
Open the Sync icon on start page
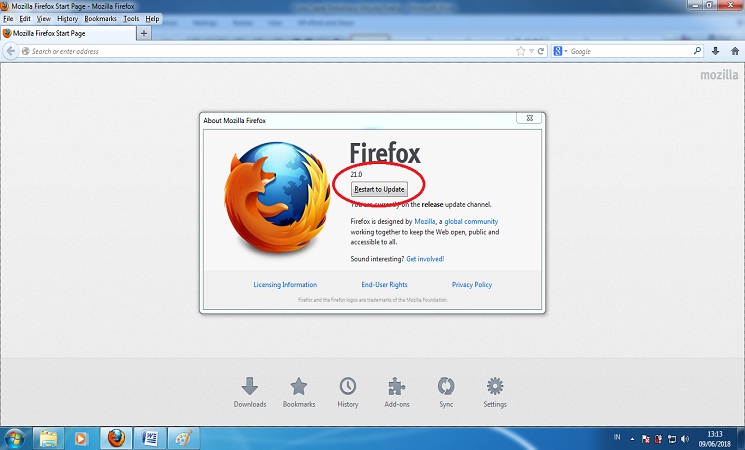pos(446,386)
